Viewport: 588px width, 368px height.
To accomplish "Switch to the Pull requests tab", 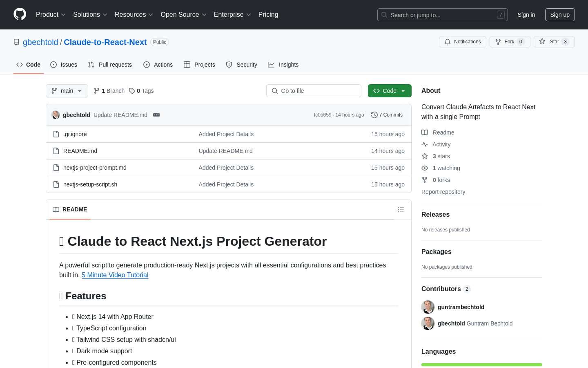I will (x=110, y=65).
